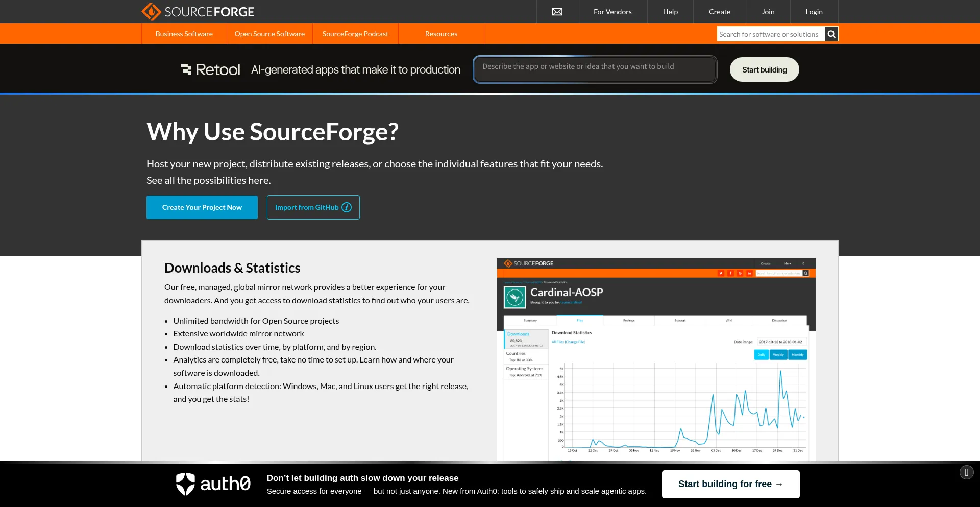Click the auth0 logo
Image resolution: width=980 pixels, height=507 pixels.
tap(213, 484)
